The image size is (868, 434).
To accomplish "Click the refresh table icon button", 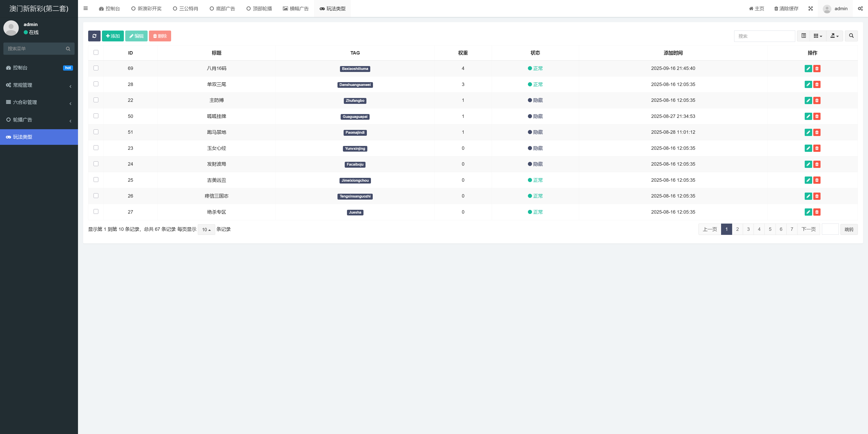I will coord(94,36).
